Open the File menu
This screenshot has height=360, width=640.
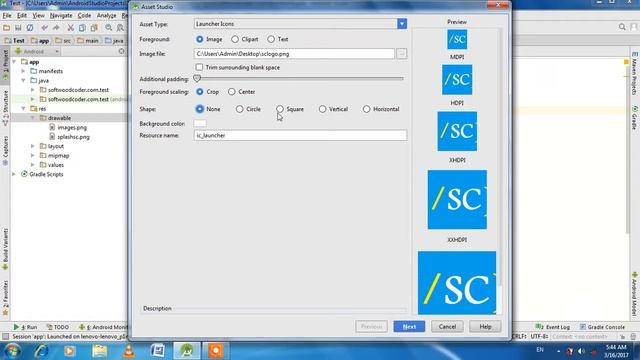7,16
